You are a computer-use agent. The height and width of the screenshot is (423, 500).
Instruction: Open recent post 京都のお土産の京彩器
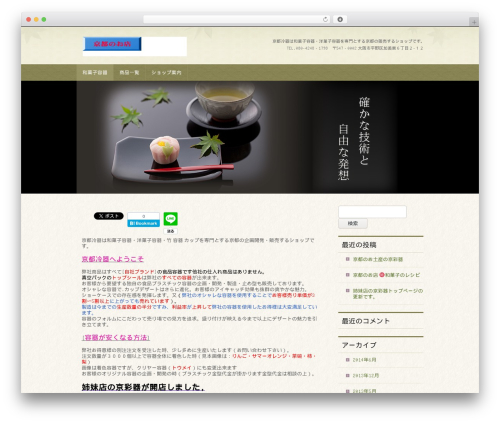click(x=378, y=259)
